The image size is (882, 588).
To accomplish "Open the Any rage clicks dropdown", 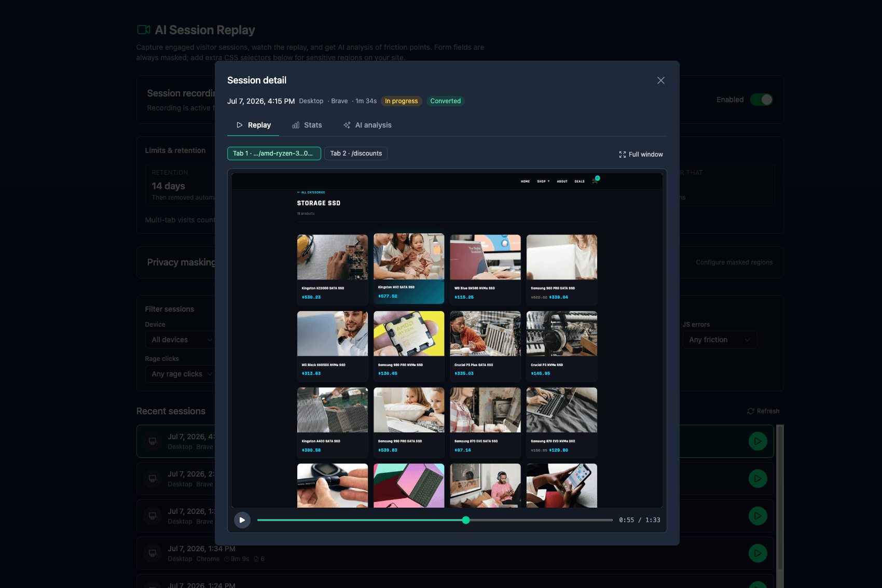I will click(182, 374).
